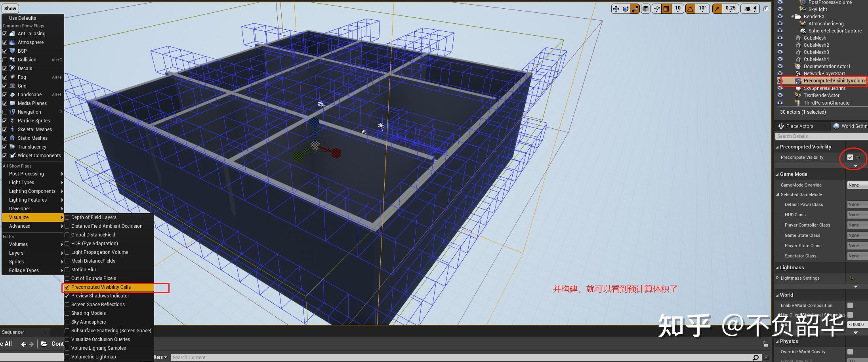Enable the Collision show flag
This screenshot has height=362, width=868.
click(5, 59)
